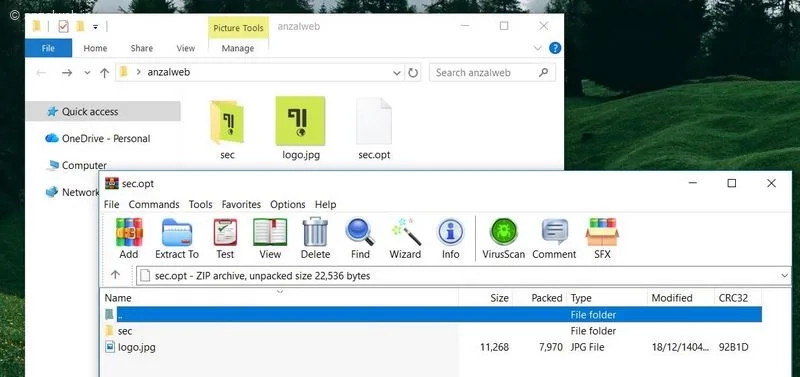This screenshot has width=800, height=377.
Task: Switch to the View ribbon tab
Action: pyautogui.click(x=186, y=48)
